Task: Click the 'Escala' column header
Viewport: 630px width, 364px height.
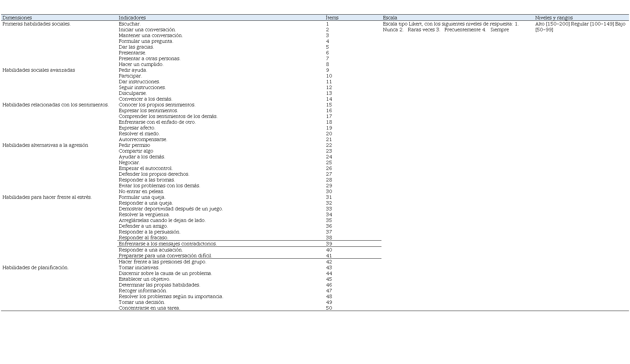Action: [390, 18]
